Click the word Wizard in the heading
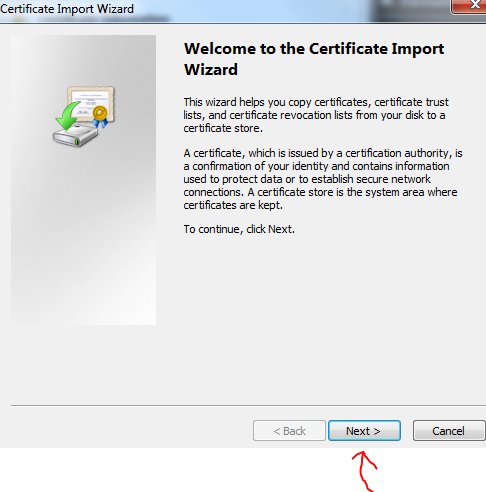486x492 pixels. pyautogui.click(x=211, y=70)
